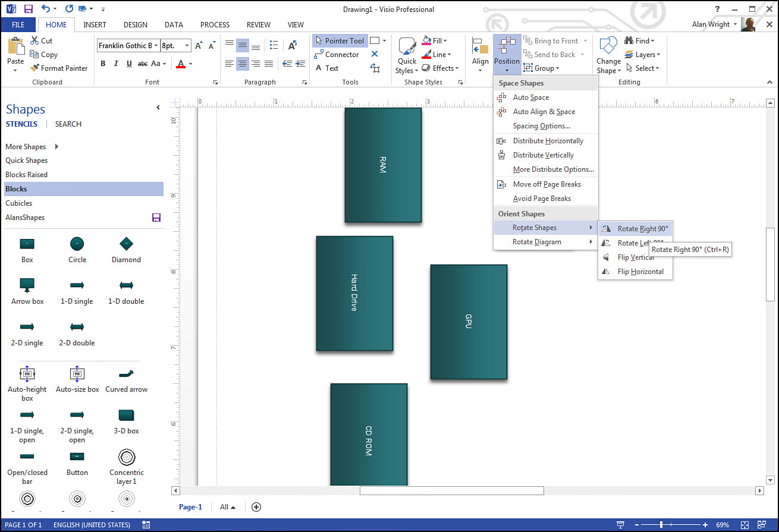Expand the Effects dropdown
This screenshot has height=532, width=779.
coord(457,68)
